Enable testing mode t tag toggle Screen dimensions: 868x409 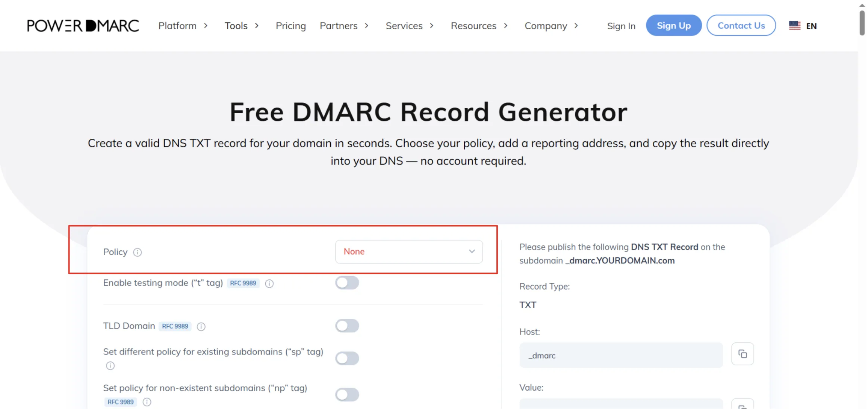(x=347, y=283)
